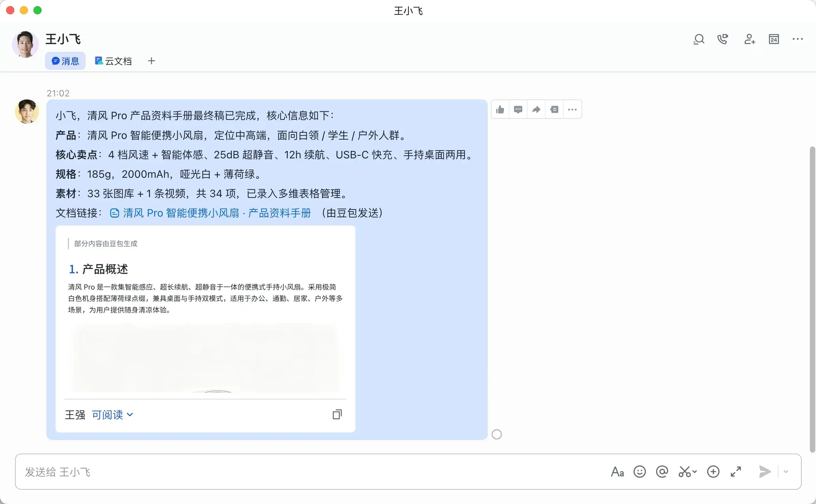The height and width of the screenshot is (504, 816).
Task: Click the 1. 产品概述 heading in the preview
Action: click(98, 269)
